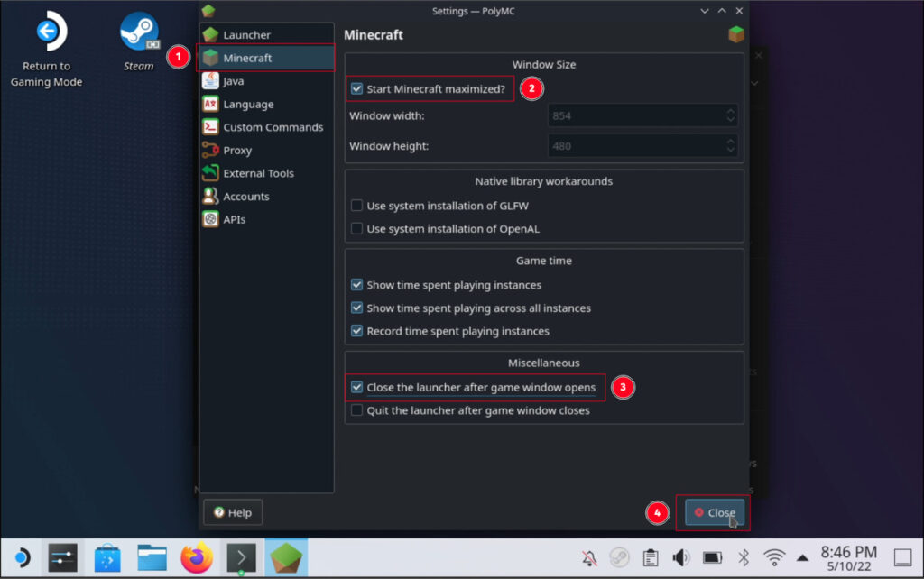The height and width of the screenshot is (579, 924).
Task: Select the Minecraft settings page
Action: point(266,58)
